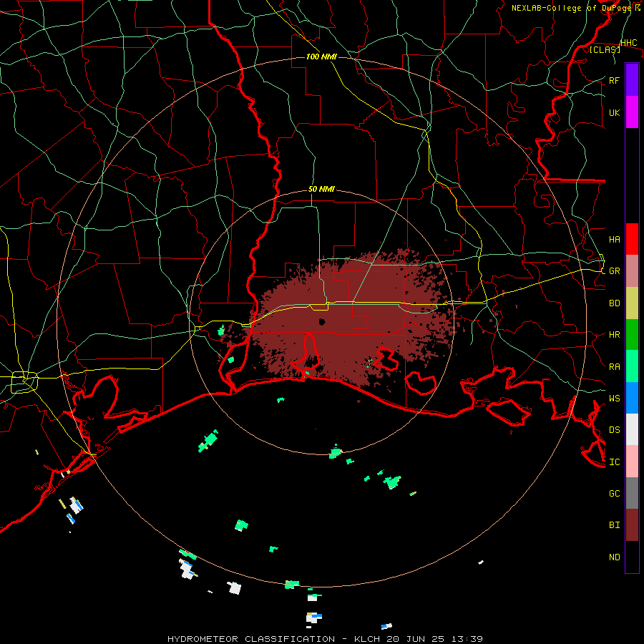Image resolution: width=644 pixels, height=644 pixels.
Task: Click the DS legend label
Action: click(614, 430)
